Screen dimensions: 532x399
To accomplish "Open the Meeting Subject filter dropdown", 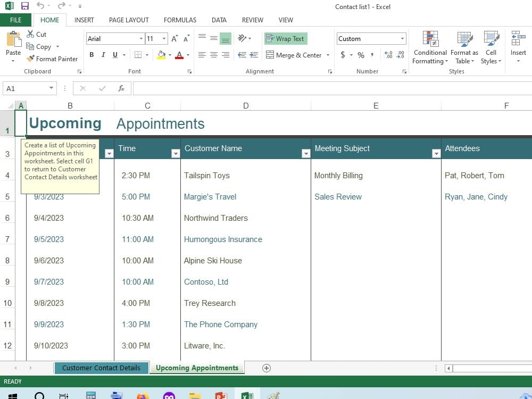I will click(x=436, y=154).
